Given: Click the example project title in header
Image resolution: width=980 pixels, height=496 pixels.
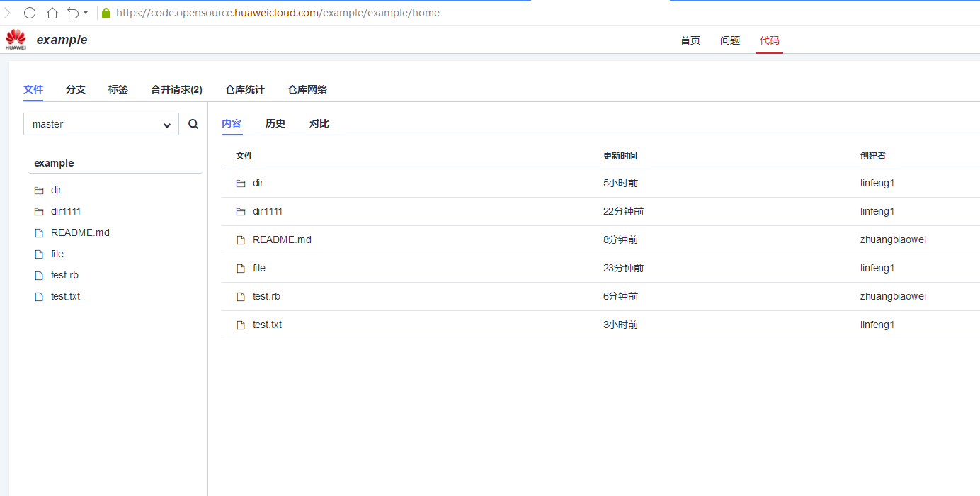Looking at the screenshot, I should [x=62, y=40].
